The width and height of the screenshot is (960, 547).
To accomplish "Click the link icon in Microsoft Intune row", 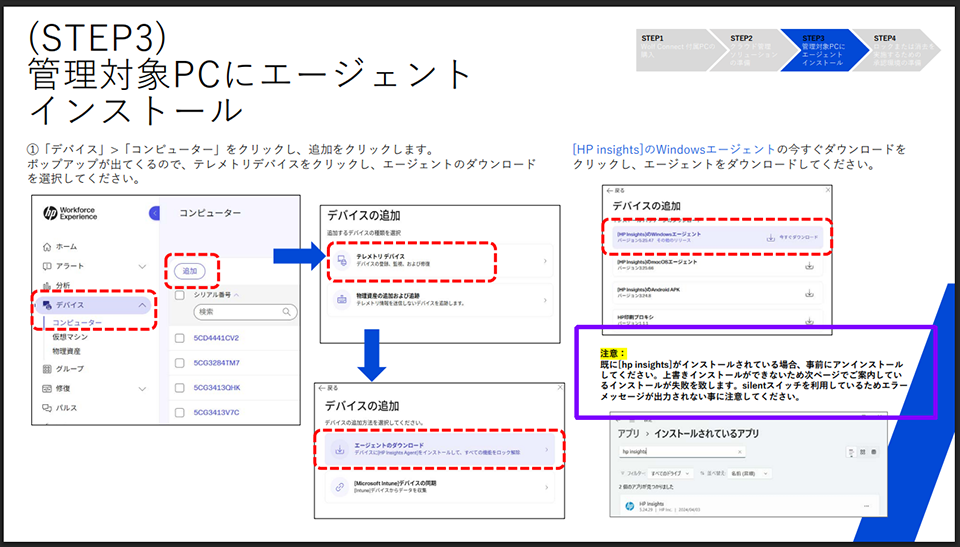I will click(x=339, y=487).
